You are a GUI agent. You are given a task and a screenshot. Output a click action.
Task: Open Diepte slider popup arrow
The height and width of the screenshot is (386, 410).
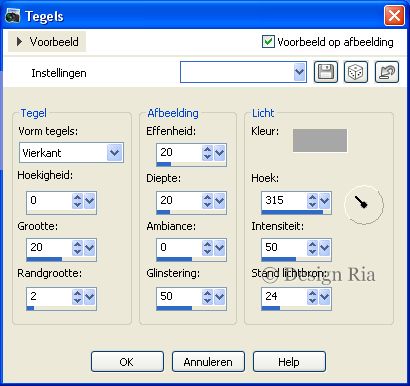click(219, 201)
